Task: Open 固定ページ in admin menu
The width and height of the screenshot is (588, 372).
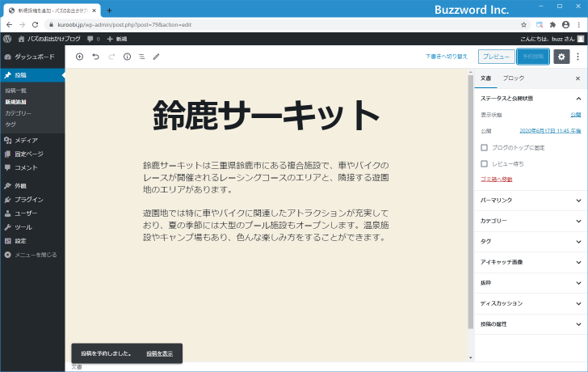Action: tap(32, 154)
